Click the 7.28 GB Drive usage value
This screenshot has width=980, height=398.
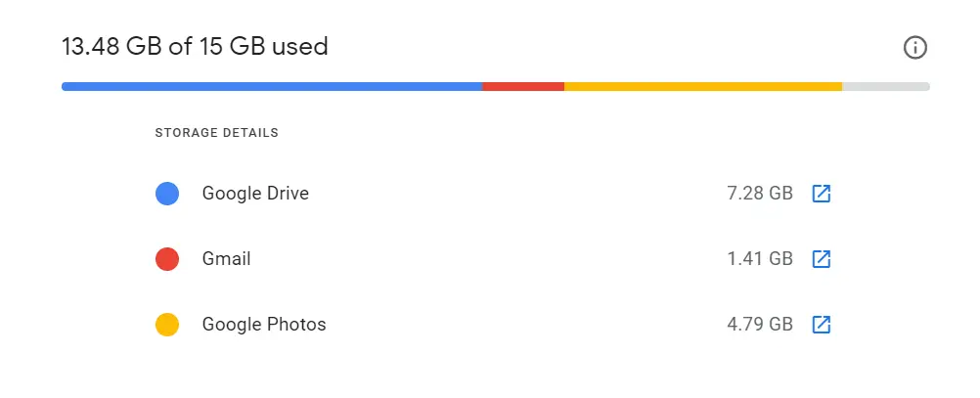(x=760, y=194)
